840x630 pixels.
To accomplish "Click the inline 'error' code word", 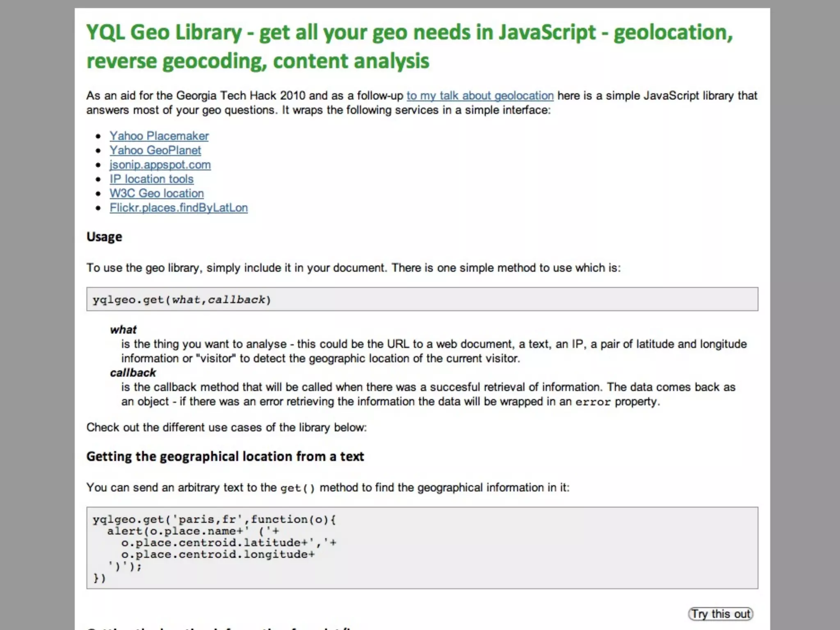I will (593, 402).
